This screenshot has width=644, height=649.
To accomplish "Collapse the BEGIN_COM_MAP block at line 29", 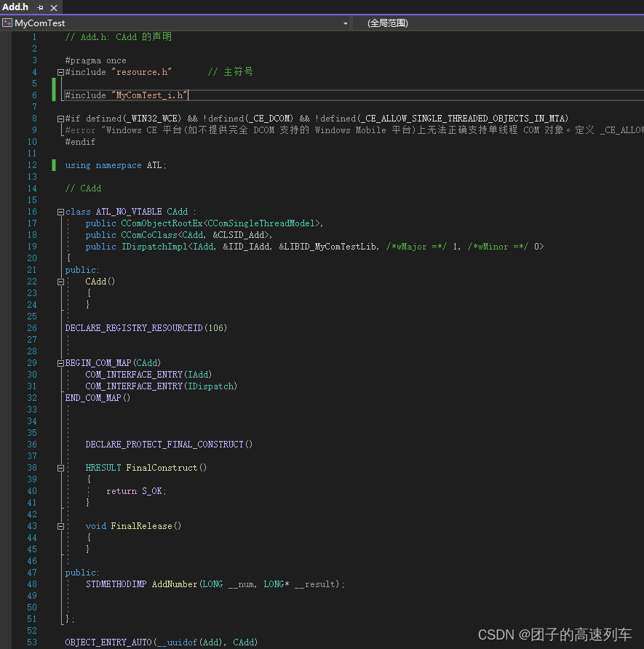I will [x=60, y=363].
